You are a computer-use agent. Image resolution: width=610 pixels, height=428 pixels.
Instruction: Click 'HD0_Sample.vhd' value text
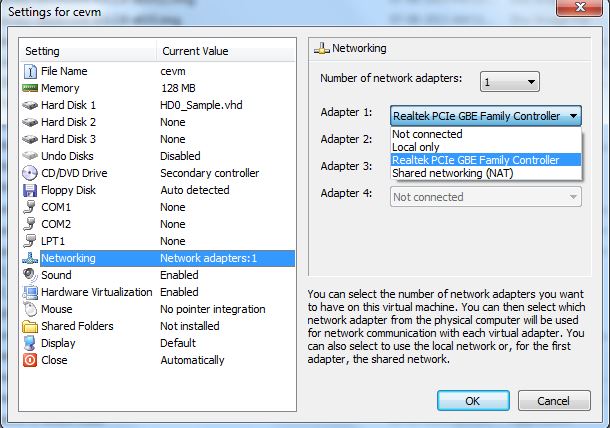pos(201,105)
